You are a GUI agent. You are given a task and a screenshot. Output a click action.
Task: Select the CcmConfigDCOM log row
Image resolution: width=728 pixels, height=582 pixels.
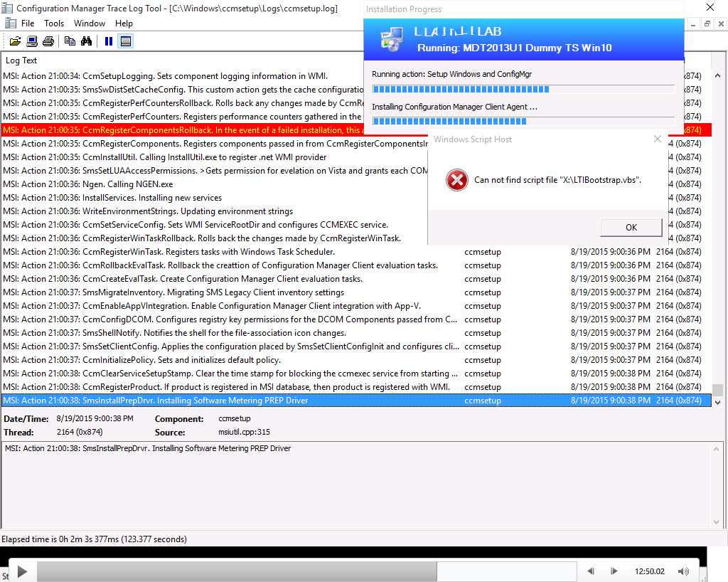click(357, 319)
